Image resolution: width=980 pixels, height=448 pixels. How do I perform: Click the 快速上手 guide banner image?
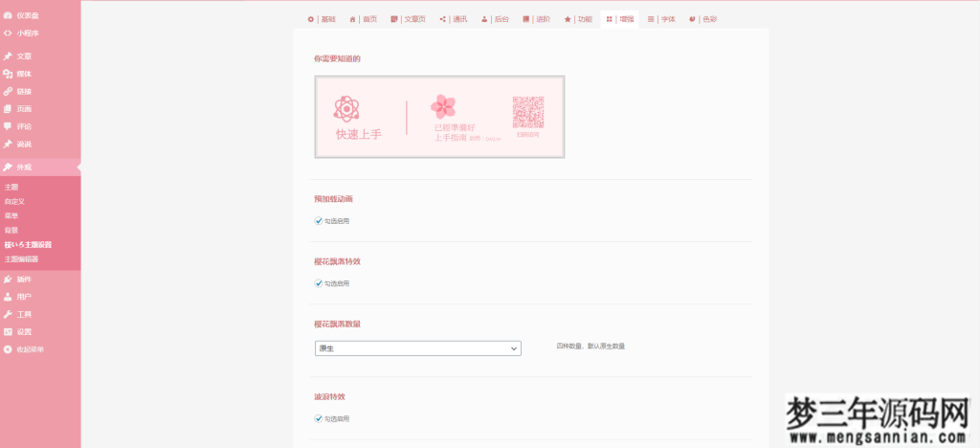point(439,117)
